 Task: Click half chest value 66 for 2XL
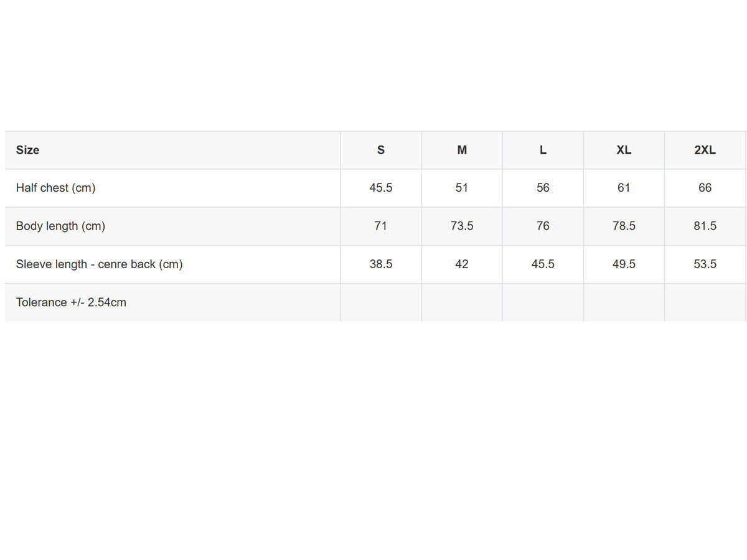(705, 188)
